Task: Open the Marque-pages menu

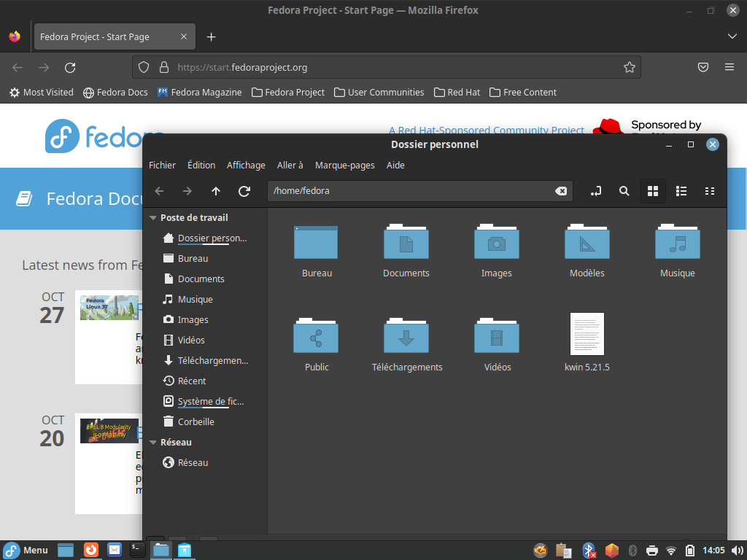Action: [345, 166]
